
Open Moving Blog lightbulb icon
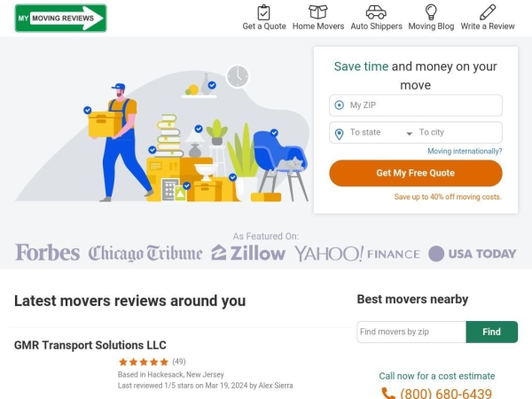431,12
